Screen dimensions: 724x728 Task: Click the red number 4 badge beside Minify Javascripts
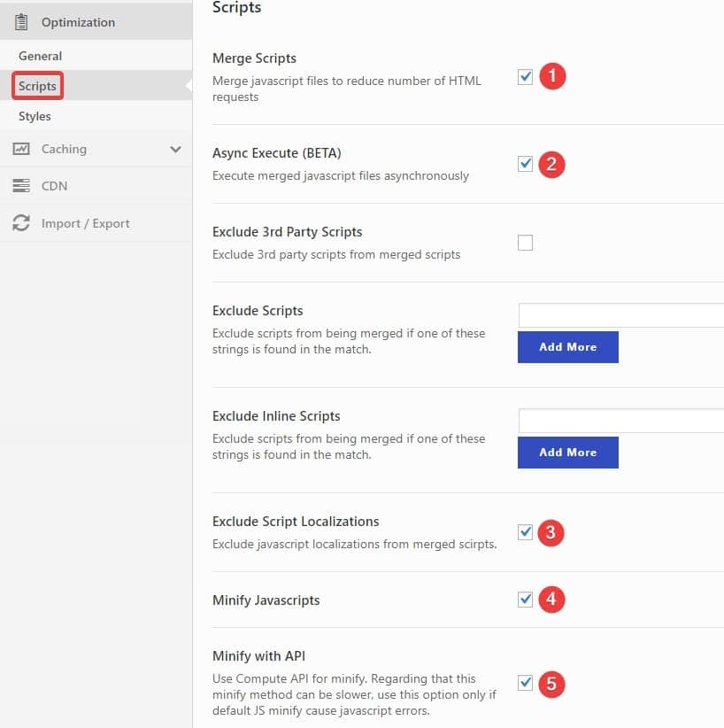coord(551,600)
